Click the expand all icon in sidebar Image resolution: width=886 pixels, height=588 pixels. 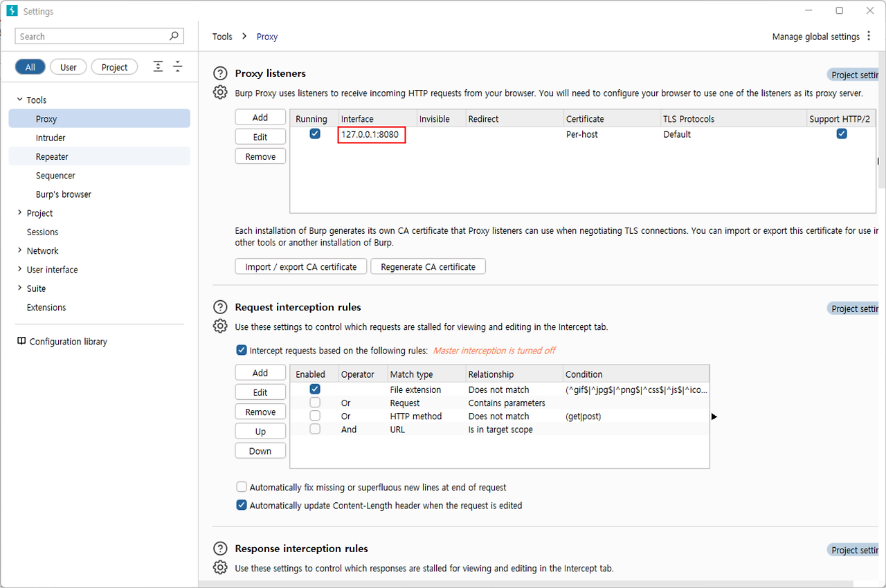click(x=159, y=66)
